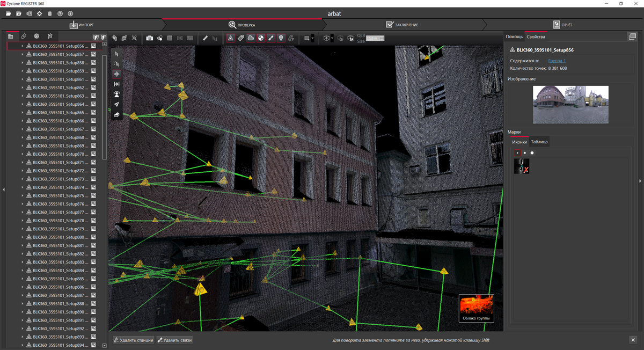Open the point cloud cube panel tab
644x350 pixels.
click(50, 37)
